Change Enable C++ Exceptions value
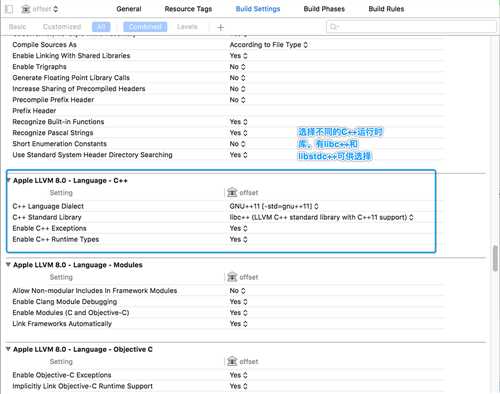Viewport: 500px width, 394px height. tap(238, 228)
